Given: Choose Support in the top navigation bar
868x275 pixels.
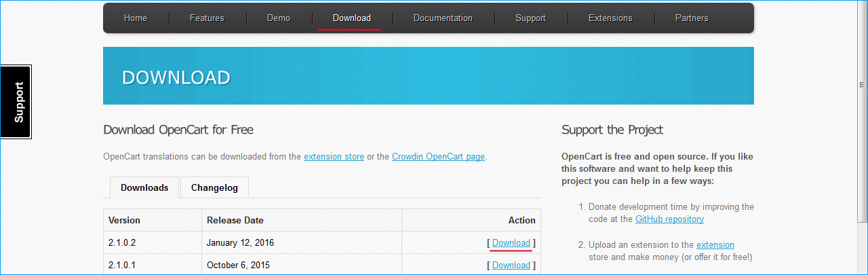Looking at the screenshot, I should pyautogui.click(x=530, y=18).
